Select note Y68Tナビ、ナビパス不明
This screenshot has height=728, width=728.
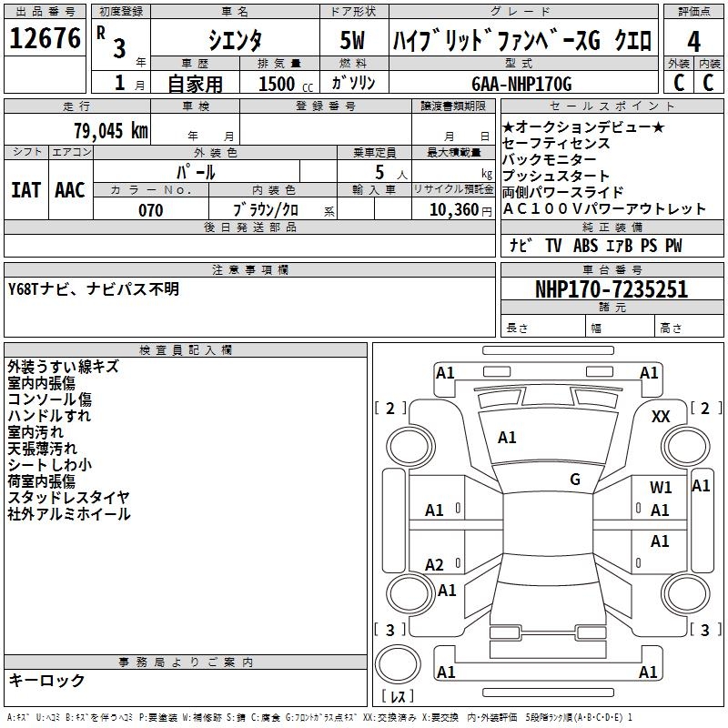[x=94, y=289]
